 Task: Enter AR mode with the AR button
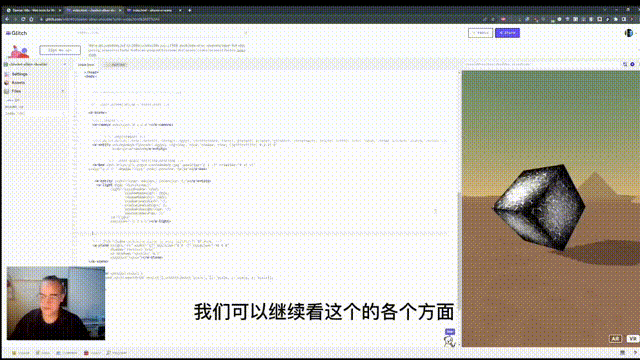click(x=615, y=338)
